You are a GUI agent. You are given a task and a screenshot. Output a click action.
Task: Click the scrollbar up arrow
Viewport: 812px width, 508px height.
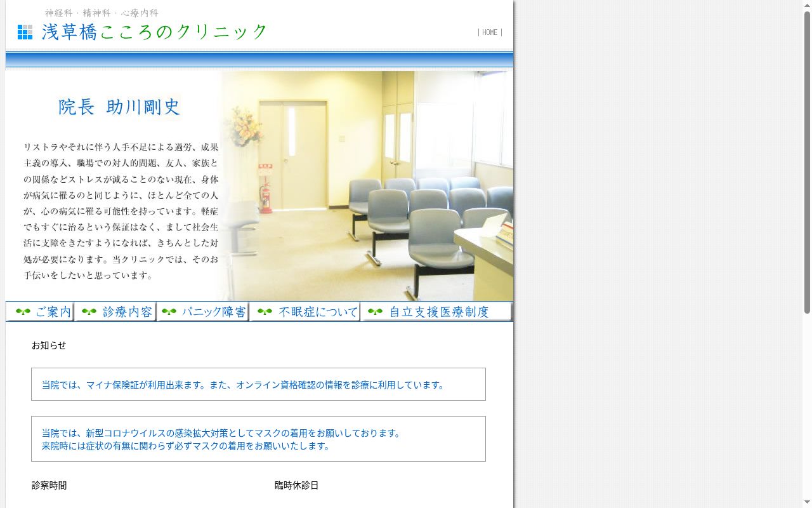point(807,5)
